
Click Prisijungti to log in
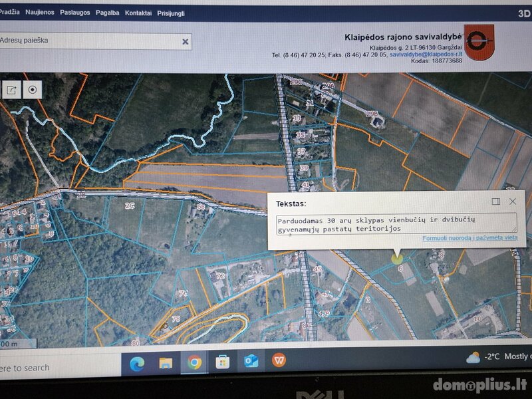[171, 13]
